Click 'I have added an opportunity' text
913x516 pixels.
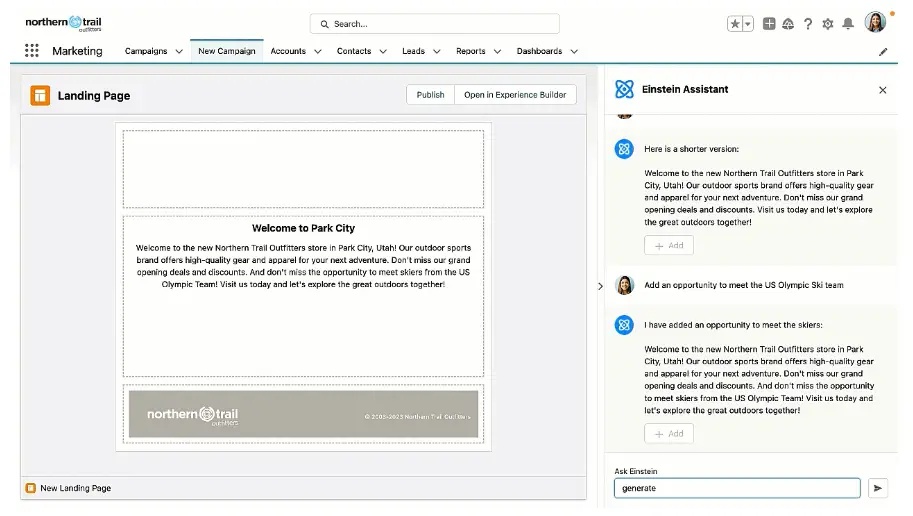(733, 325)
